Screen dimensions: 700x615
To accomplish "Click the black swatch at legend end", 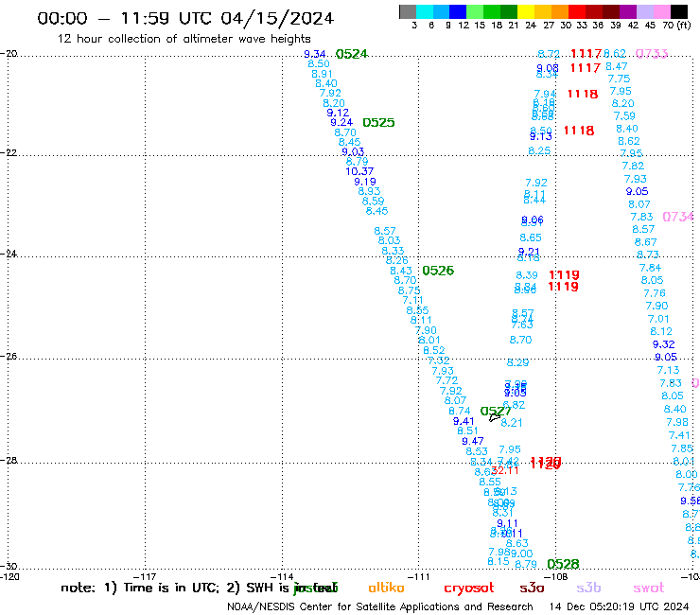I will click(x=678, y=11).
